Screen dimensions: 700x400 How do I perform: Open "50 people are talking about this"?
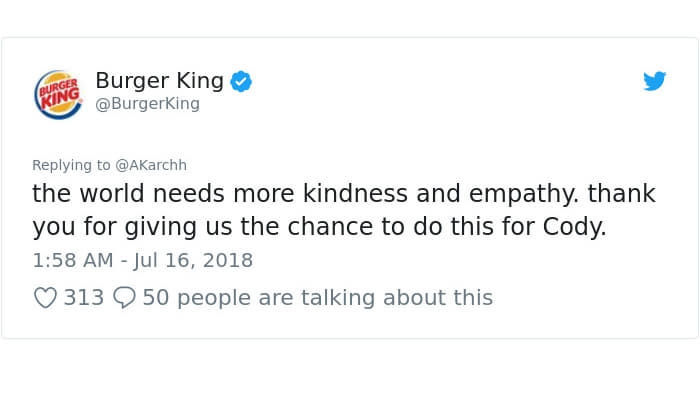coord(318,297)
